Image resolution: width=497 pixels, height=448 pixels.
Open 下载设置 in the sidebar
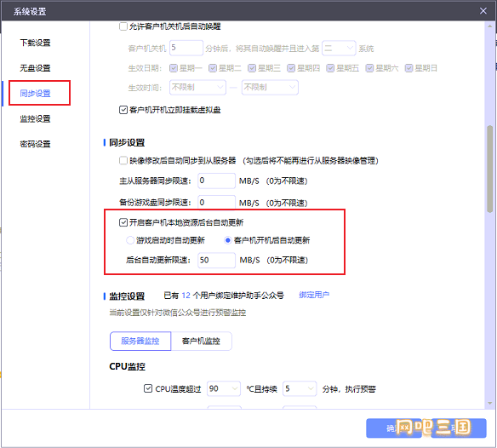[x=35, y=43]
